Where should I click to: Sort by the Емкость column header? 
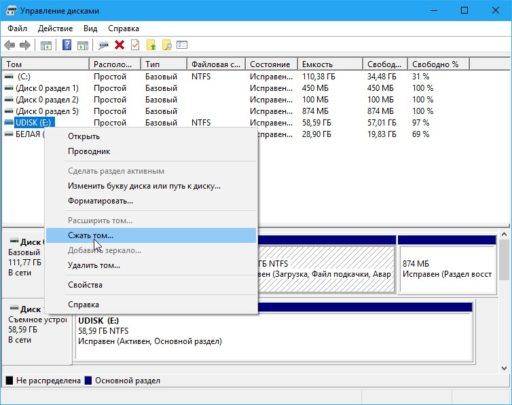pyautogui.click(x=330, y=64)
